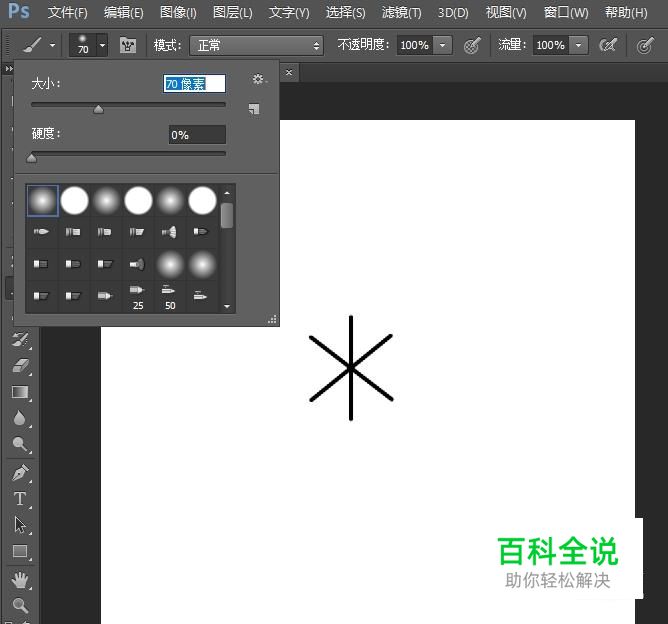
Task: Close the document tab
Action: (289, 72)
